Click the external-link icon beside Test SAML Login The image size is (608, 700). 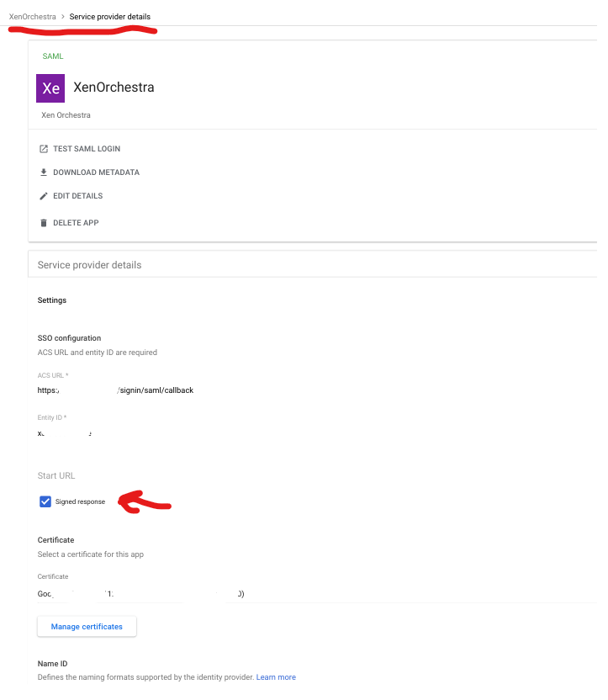[44, 149]
